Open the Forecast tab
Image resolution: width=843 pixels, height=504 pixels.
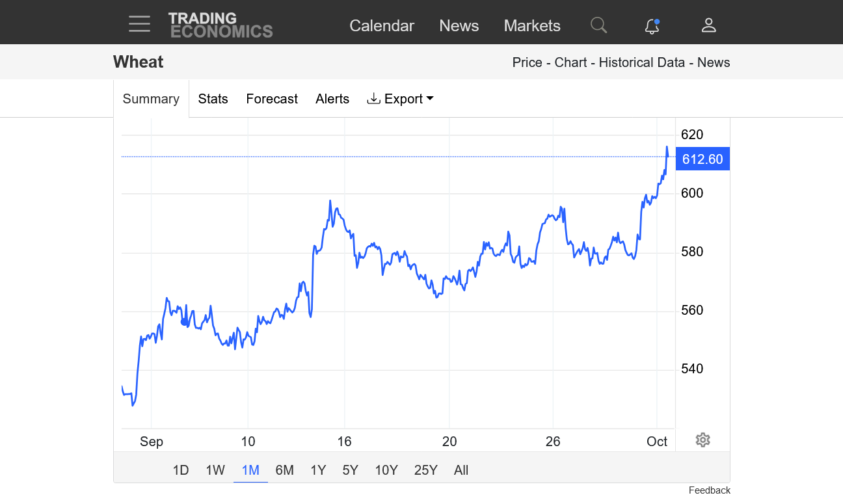click(x=272, y=99)
